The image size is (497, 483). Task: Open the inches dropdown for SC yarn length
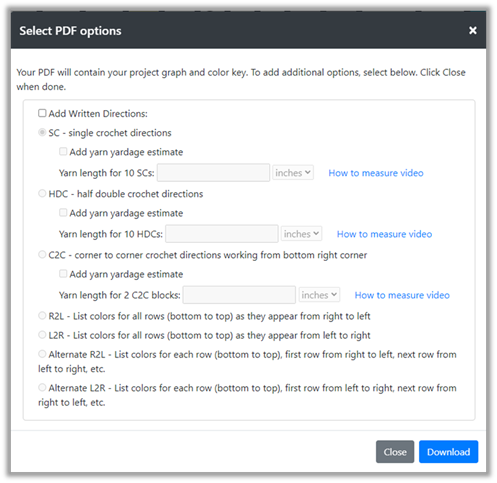293,172
